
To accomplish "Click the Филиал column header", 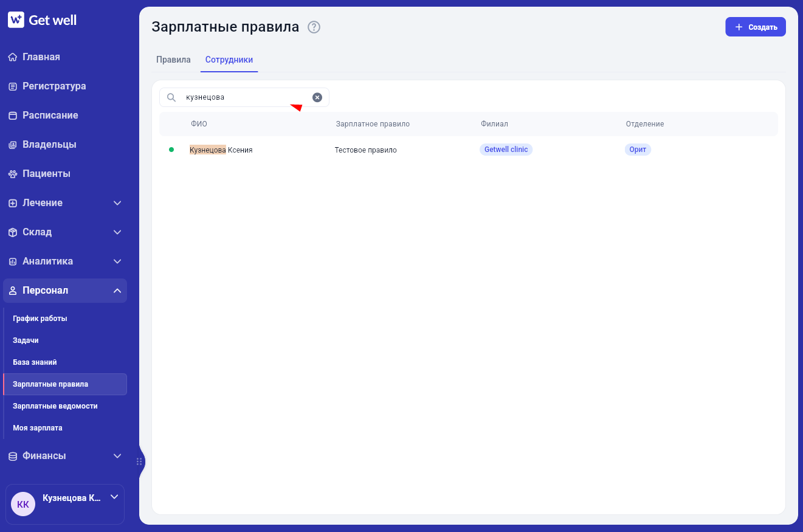I will [x=494, y=124].
